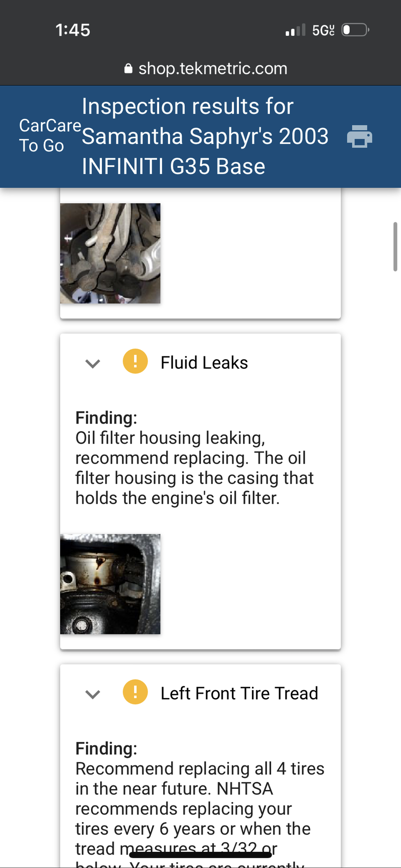Image resolution: width=401 pixels, height=868 pixels.
Task: Open the suspension component photo thumbnail
Action: pos(110,253)
